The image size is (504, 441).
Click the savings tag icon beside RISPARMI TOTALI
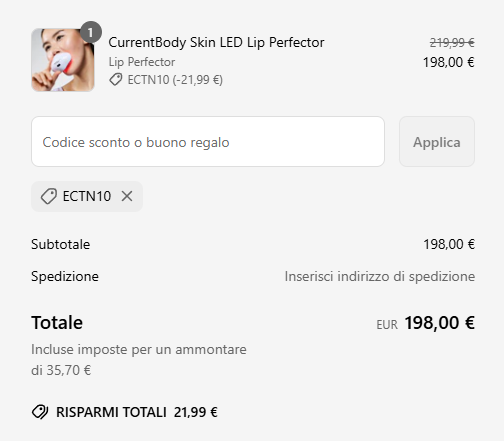coord(40,412)
